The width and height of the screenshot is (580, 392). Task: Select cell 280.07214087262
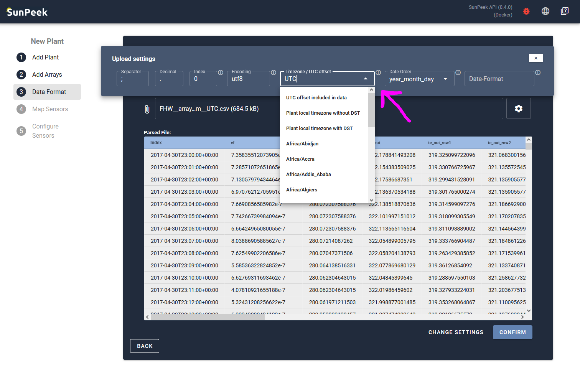331,241
